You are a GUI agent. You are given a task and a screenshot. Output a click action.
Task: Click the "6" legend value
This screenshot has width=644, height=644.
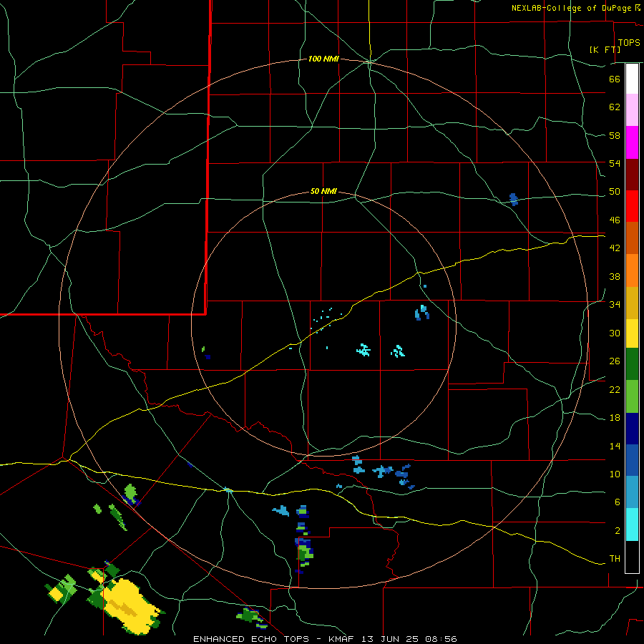[x=618, y=502]
